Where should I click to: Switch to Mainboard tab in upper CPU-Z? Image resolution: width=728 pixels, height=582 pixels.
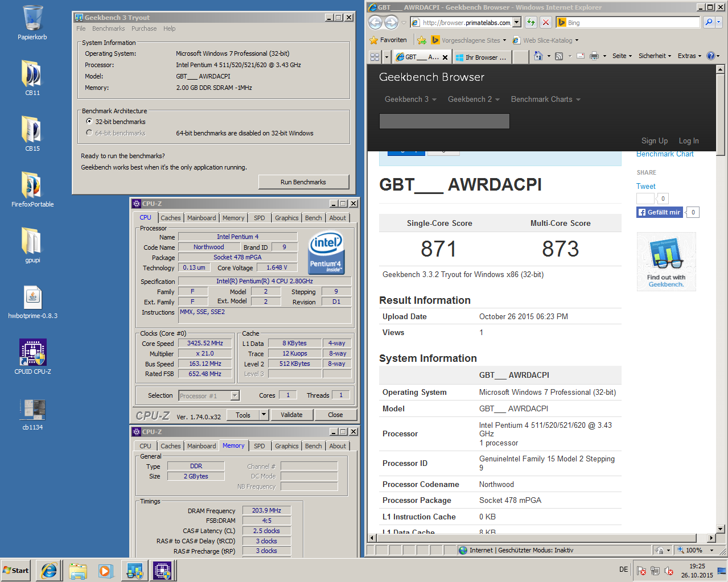[x=201, y=218]
